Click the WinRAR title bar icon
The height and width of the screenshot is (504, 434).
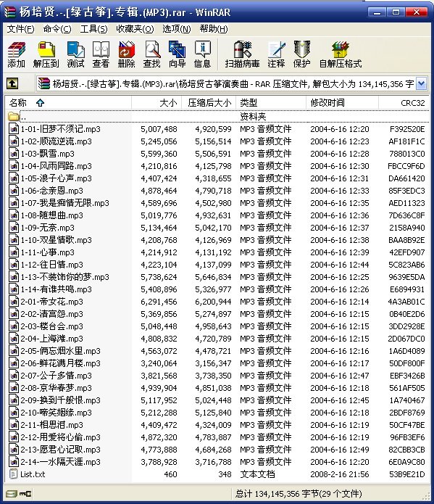[9, 12]
